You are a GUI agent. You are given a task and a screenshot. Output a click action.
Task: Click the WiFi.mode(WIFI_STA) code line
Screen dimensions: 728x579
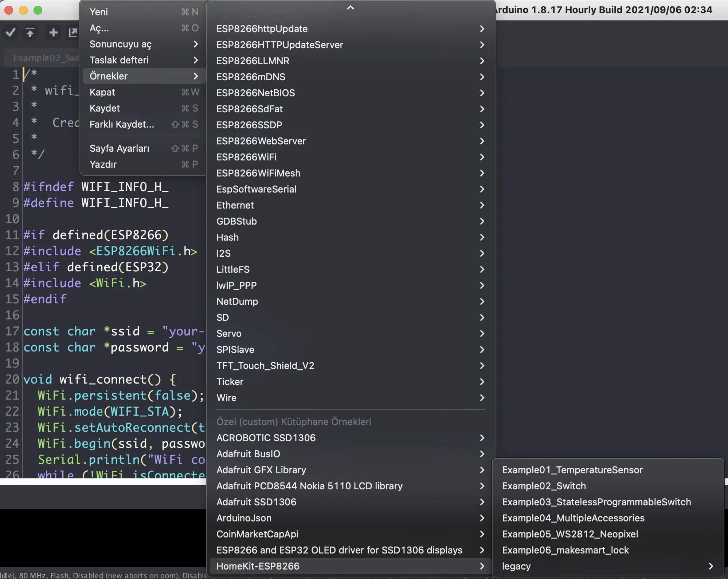(110, 411)
